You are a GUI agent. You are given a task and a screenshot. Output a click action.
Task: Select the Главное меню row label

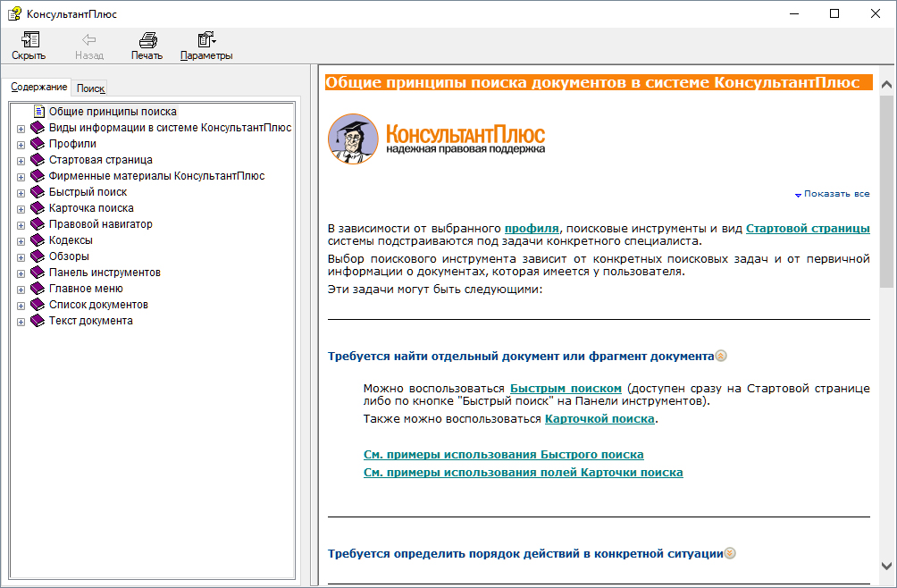86,289
